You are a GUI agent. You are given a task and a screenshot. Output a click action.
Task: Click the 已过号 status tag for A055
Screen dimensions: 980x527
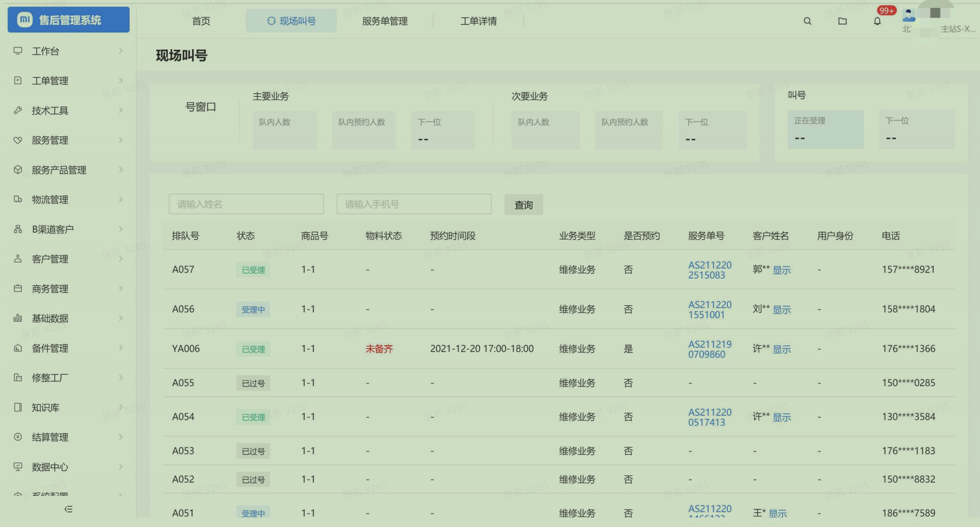tap(253, 383)
